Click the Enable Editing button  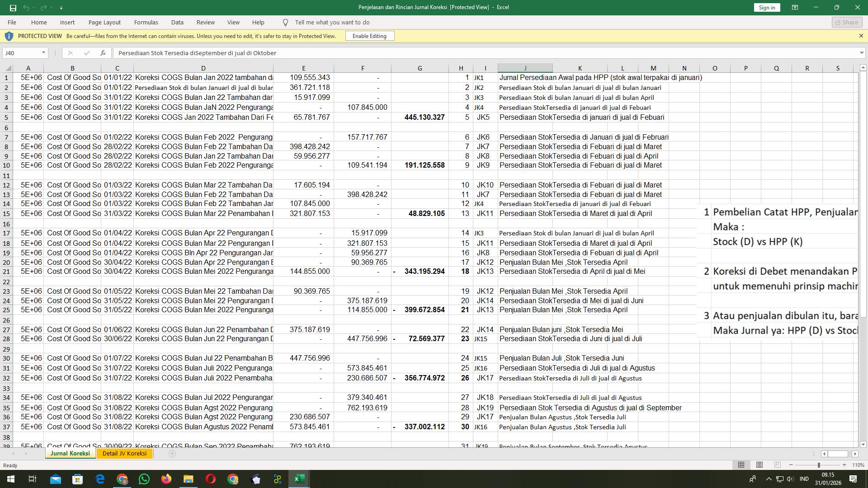(369, 36)
